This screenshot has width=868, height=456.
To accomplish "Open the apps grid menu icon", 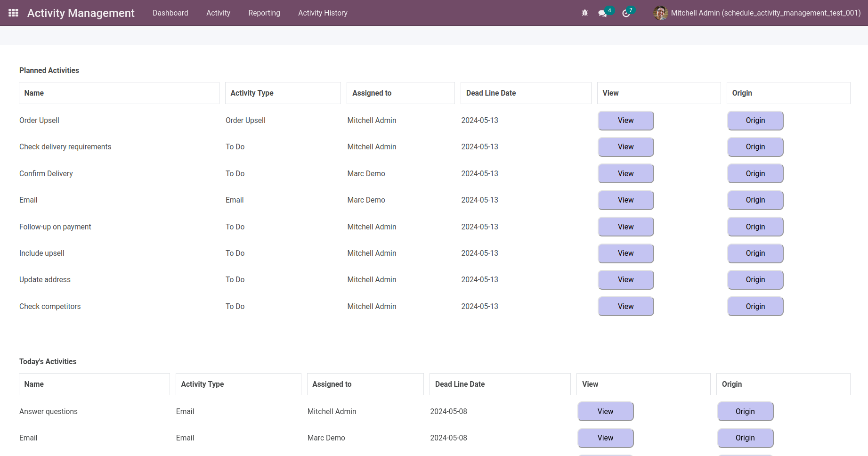I will tap(14, 13).
